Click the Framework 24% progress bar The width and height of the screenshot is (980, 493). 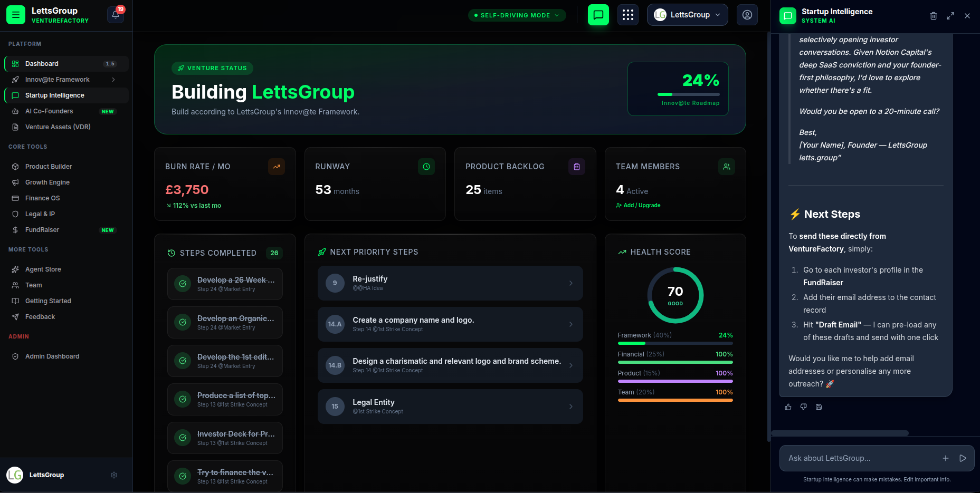pos(675,343)
